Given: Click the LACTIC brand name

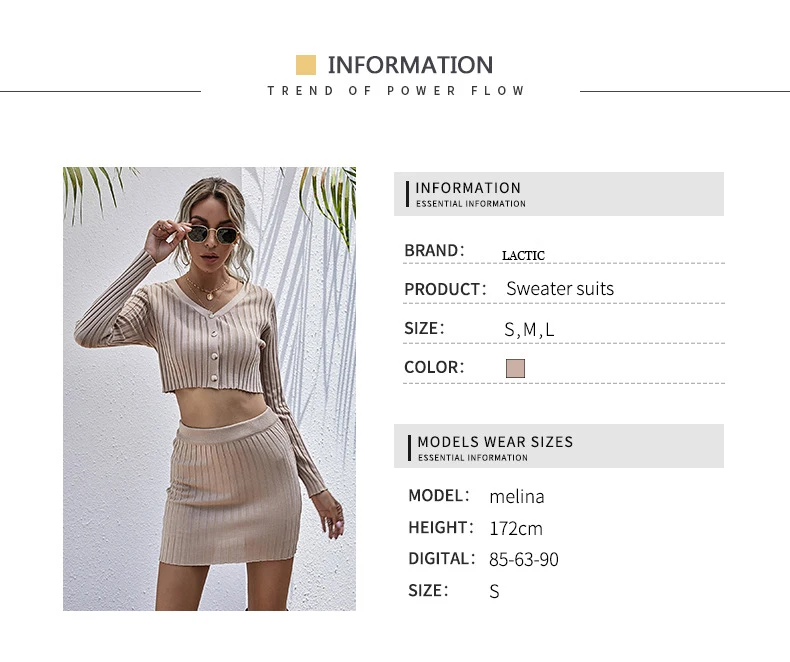Looking at the screenshot, I should point(523,255).
